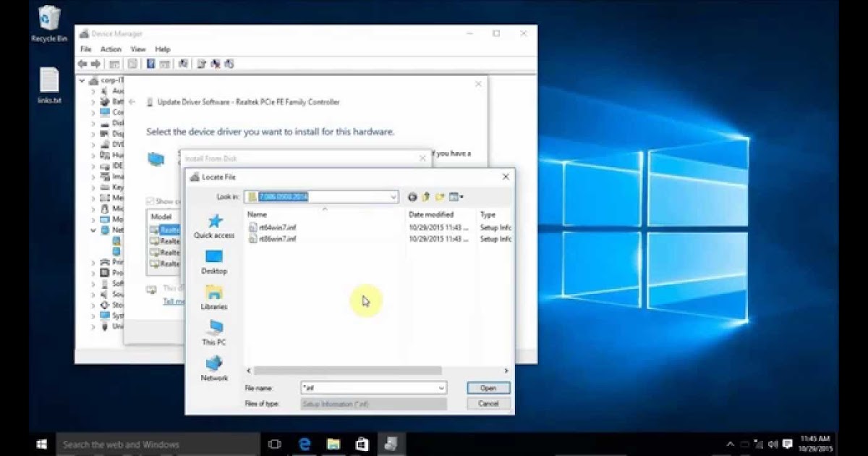Click the Back arrow in Device Manager toolbar

(84, 64)
